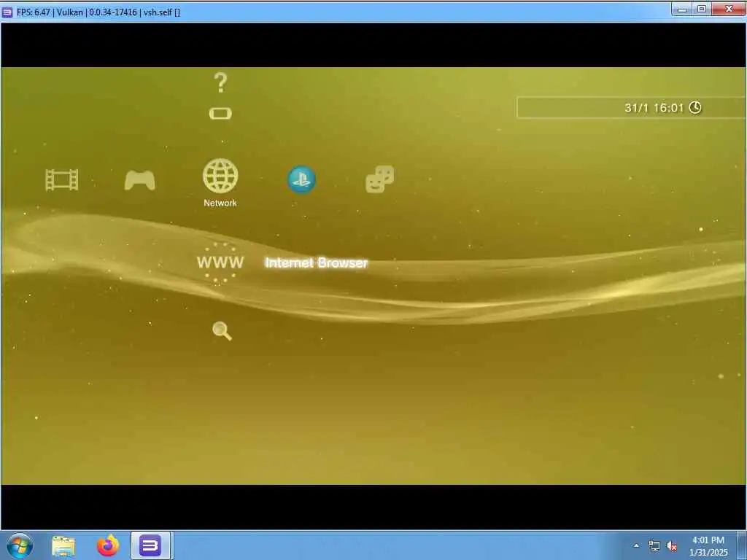Launch Firefox from the taskbar
This screenshot has width=747, height=560.
click(x=108, y=545)
